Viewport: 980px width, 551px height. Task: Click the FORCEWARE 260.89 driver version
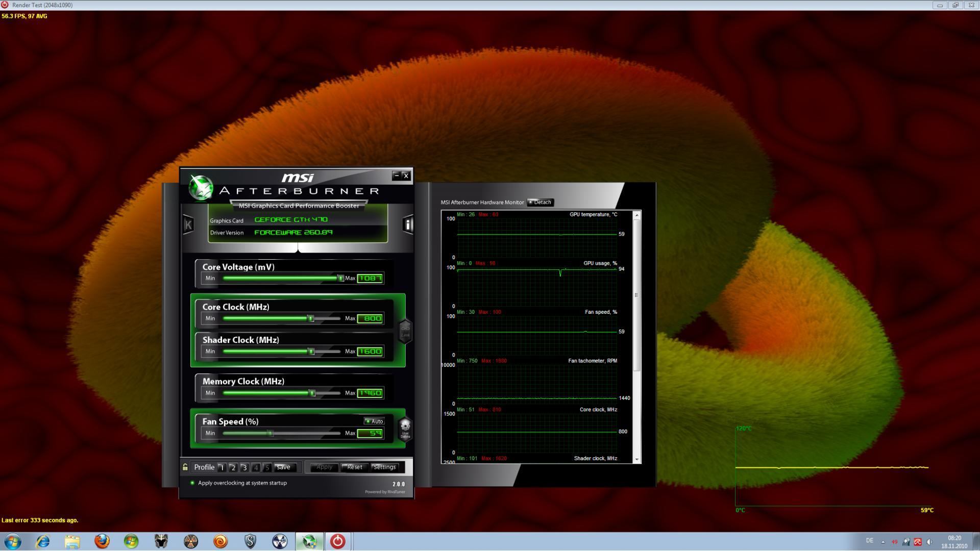tap(293, 232)
